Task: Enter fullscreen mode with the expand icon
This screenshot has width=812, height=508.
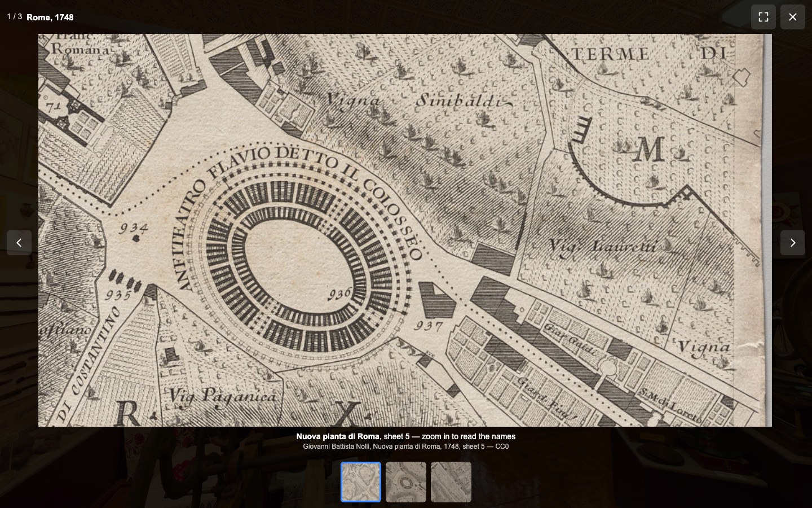Action: coord(764,17)
